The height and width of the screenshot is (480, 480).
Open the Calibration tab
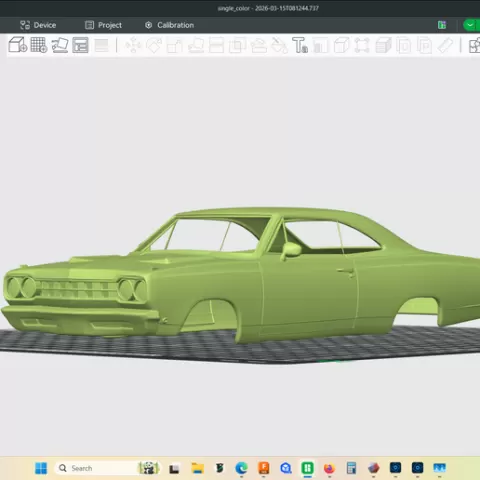169,25
